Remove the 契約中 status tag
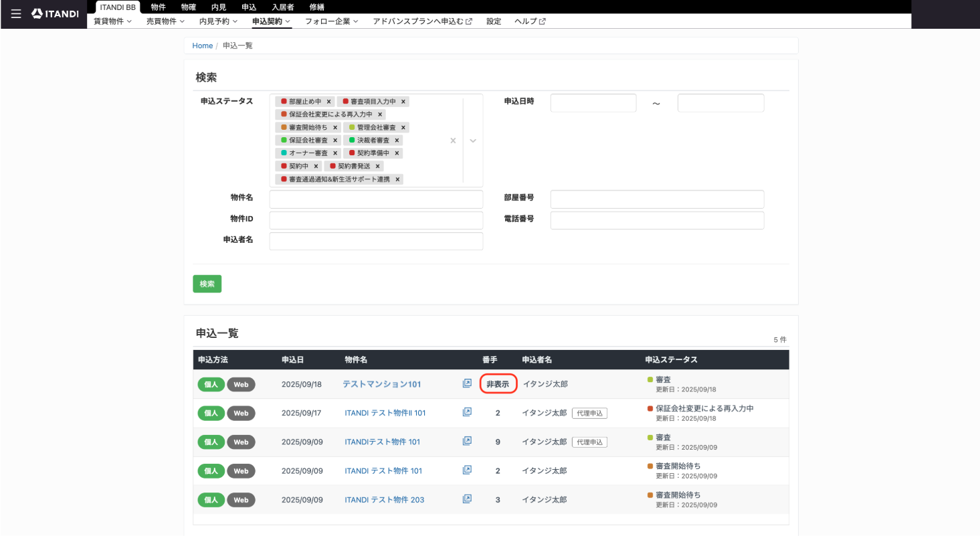Viewport: 980px width, 536px height. (x=316, y=166)
